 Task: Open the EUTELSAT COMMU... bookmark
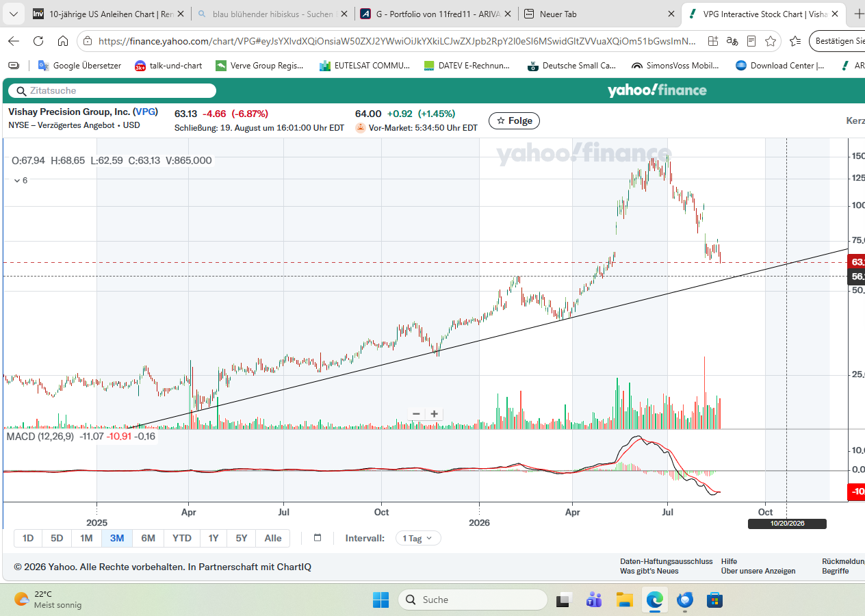pos(365,66)
